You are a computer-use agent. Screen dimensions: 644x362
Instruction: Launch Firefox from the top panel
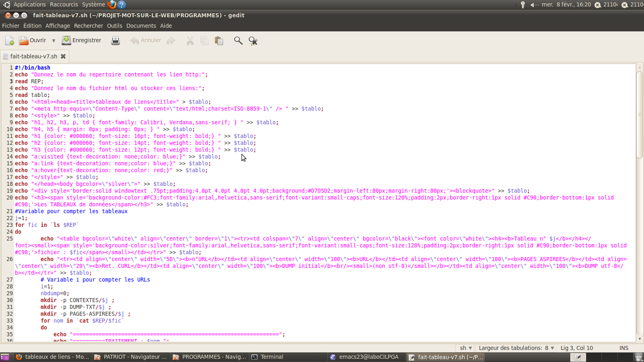(x=112, y=4)
